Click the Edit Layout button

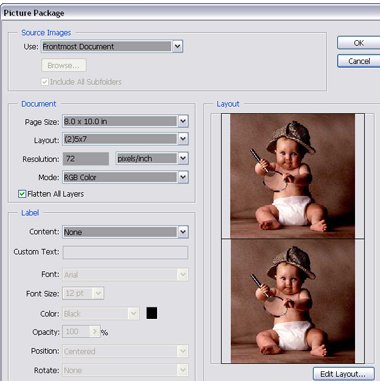coord(344,374)
